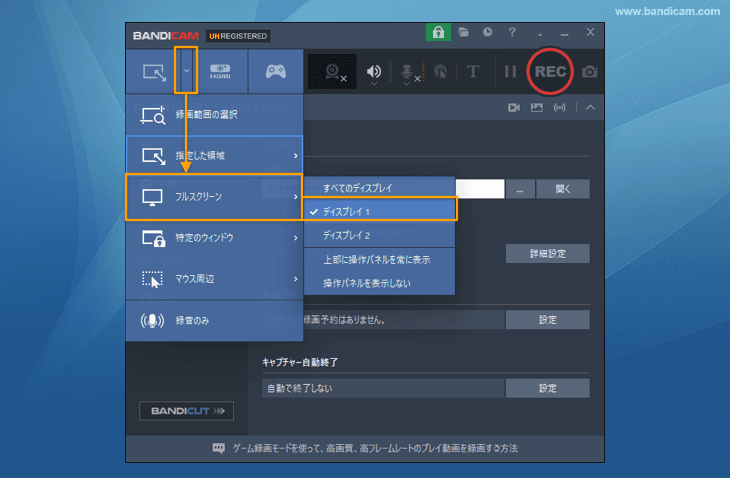Open game recording tips link at bottom
730x478 pixels.
[375, 448]
